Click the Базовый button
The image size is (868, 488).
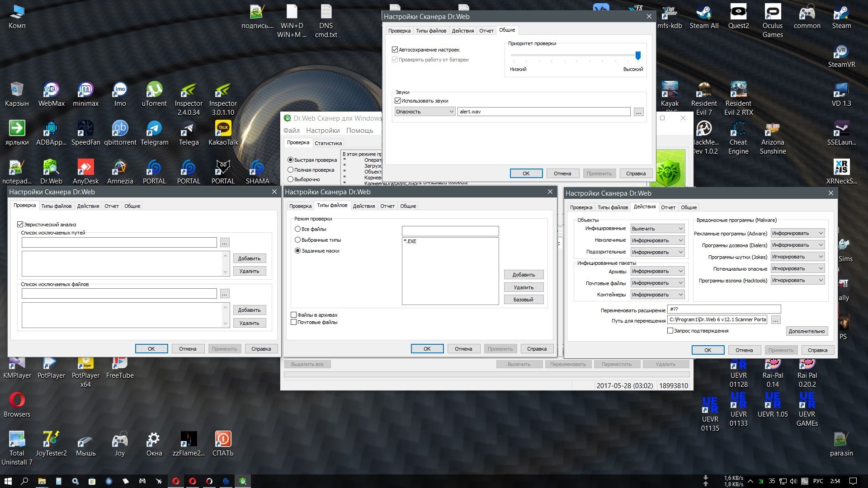[524, 300]
